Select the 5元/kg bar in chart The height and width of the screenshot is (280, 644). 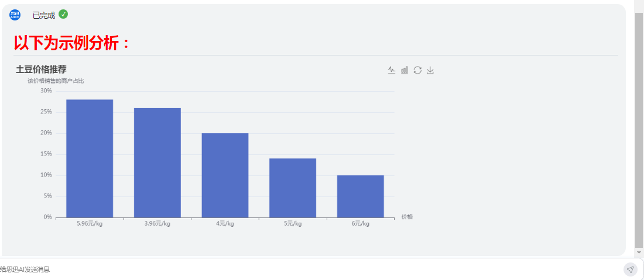293,188
